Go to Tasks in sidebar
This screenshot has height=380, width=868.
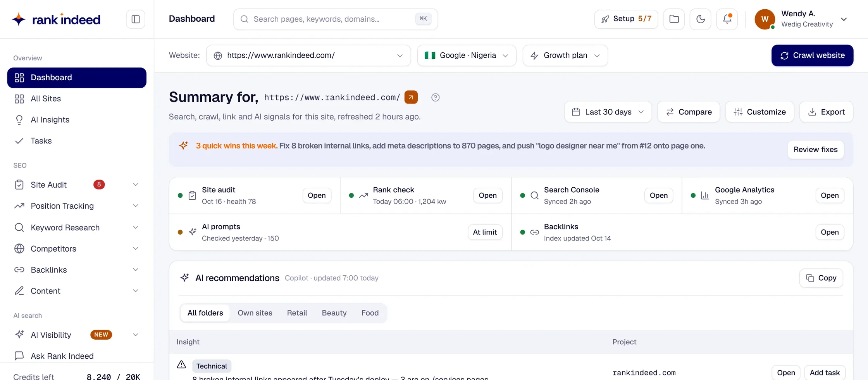pyautogui.click(x=77, y=141)
